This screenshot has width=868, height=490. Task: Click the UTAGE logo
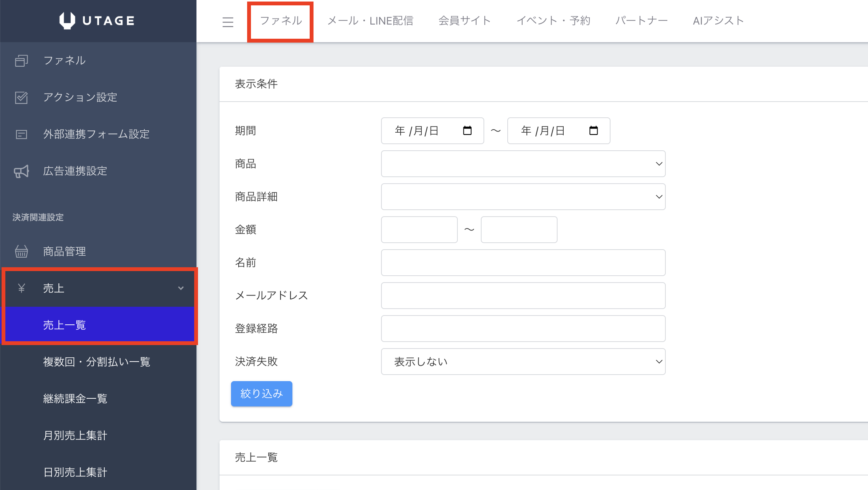click(x=97, y=21)
